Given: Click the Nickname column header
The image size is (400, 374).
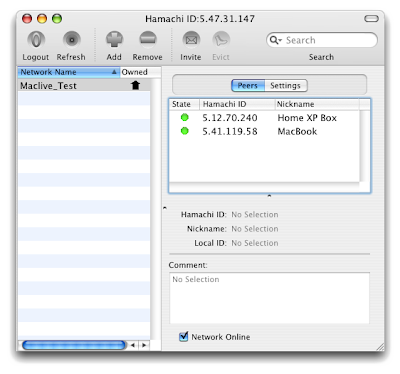Looking at the screenshot, I should point(317,104).
